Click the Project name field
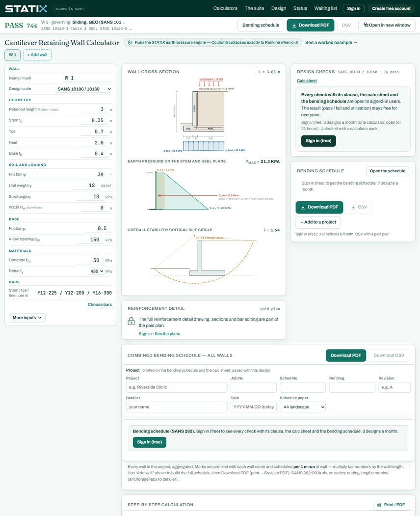Image resolution: width=420 pixels, height=516 pixels. tap(177, 387)
